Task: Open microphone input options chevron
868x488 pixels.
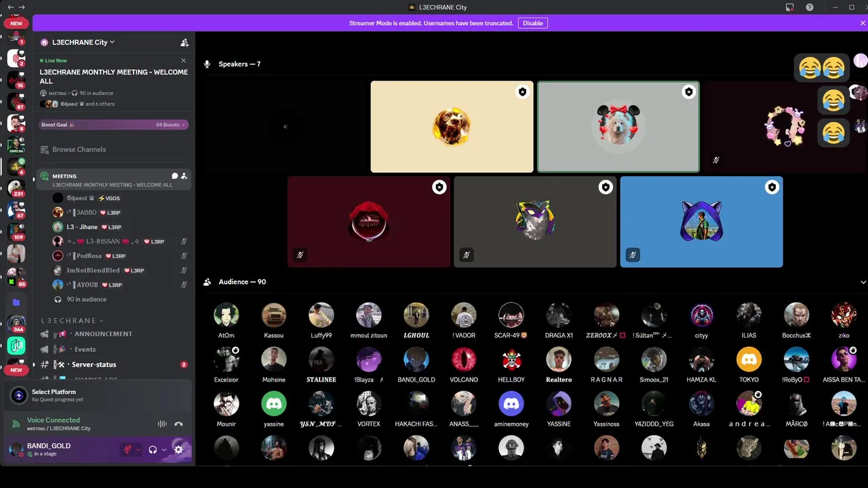Action: (138, 449)
